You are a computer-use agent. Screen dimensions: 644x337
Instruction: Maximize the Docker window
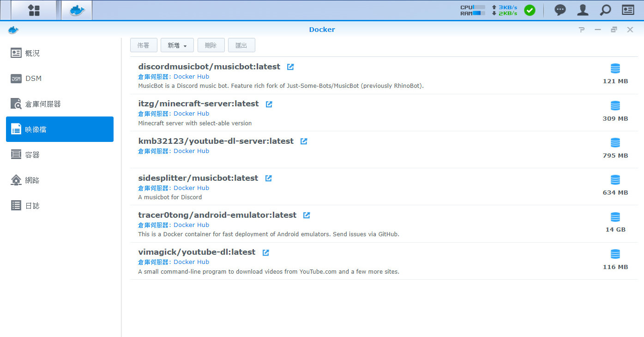click(614, 30)
